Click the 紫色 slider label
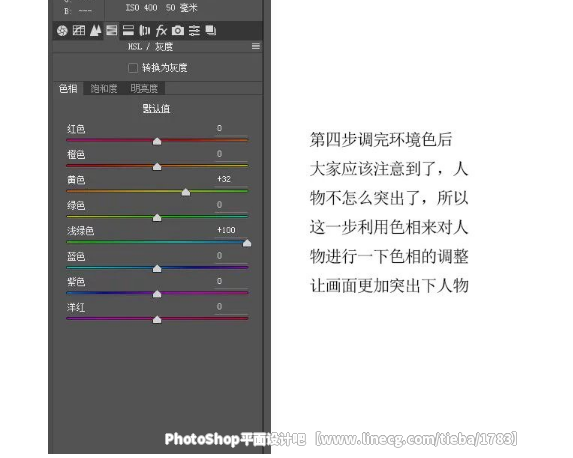573x458 pixels. click(76, 282)
